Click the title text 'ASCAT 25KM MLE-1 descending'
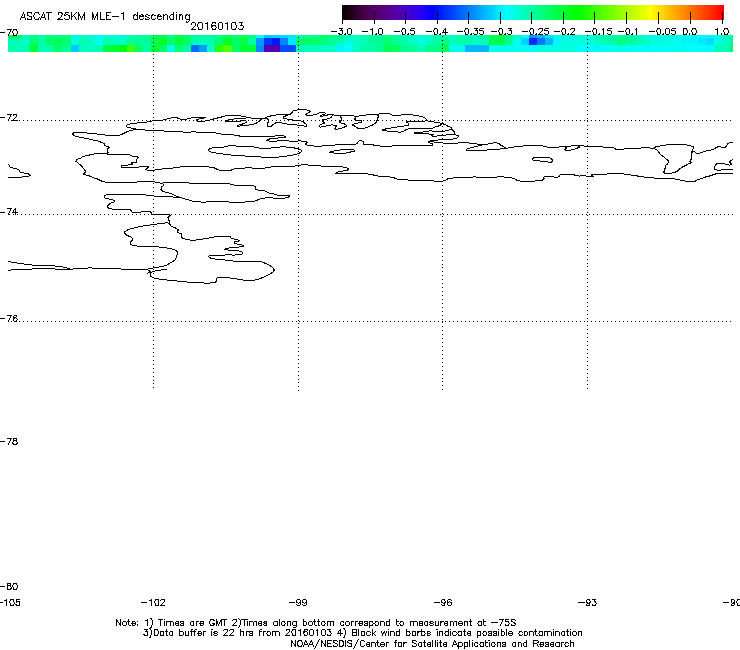 (105, 16)
